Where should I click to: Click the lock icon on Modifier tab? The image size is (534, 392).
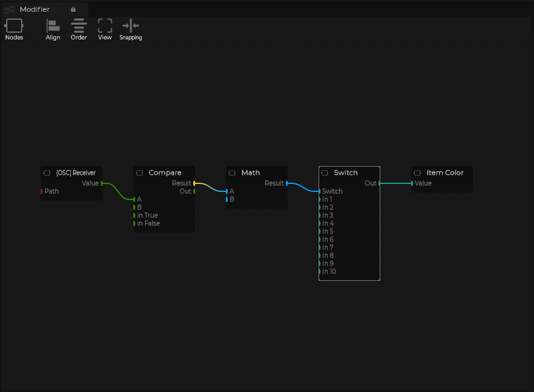pos(73,9)
